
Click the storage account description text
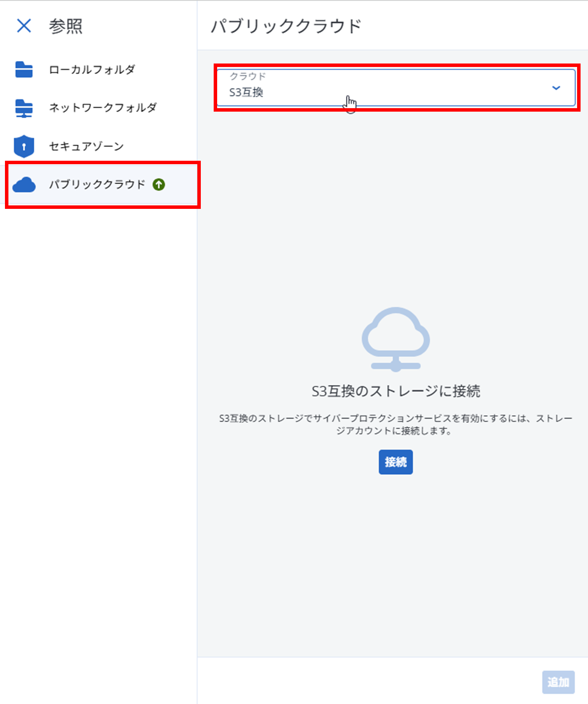click(x=396, y=424)
